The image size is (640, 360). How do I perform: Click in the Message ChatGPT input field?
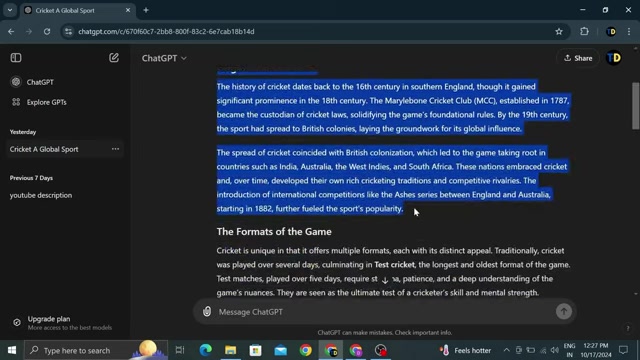coord(384,312)
